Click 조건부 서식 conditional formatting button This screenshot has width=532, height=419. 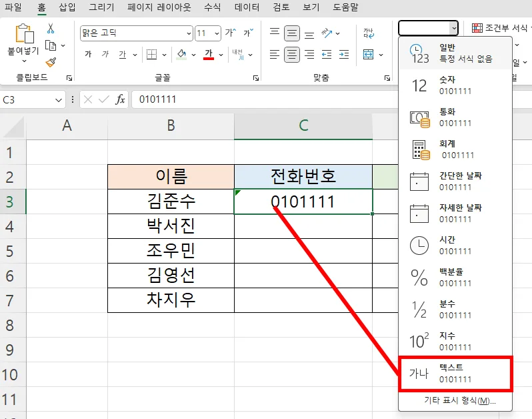click(x=501, y=28)
